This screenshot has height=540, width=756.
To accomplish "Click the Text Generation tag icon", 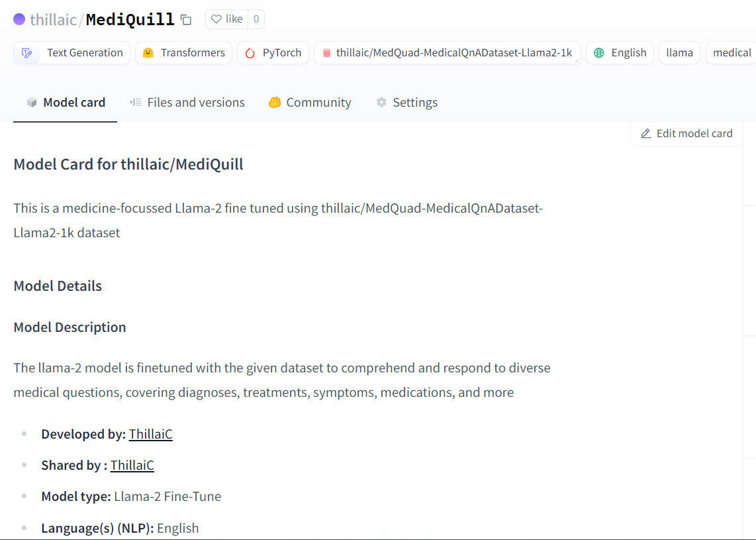I will [x=27, y=52].
